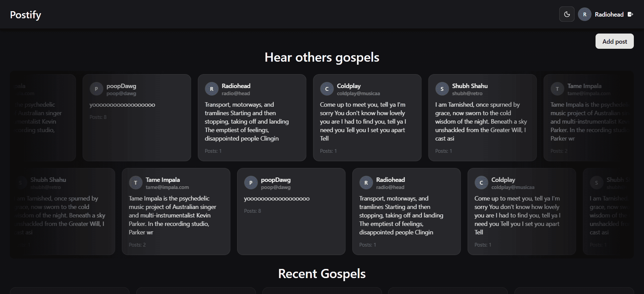Viewport: 644px width, 294px height.
Task: Click the radio@head handle in the top row card
Action: (236, 93)
